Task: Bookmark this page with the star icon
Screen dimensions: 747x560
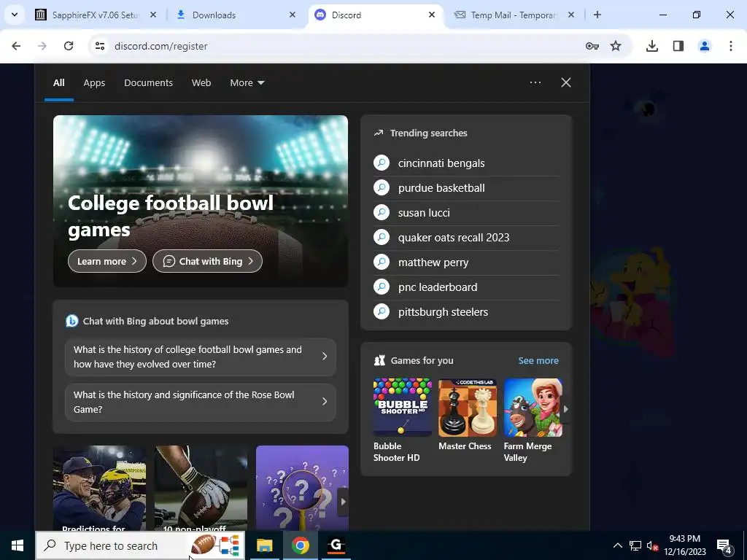Action: click(x=616, y=46)
